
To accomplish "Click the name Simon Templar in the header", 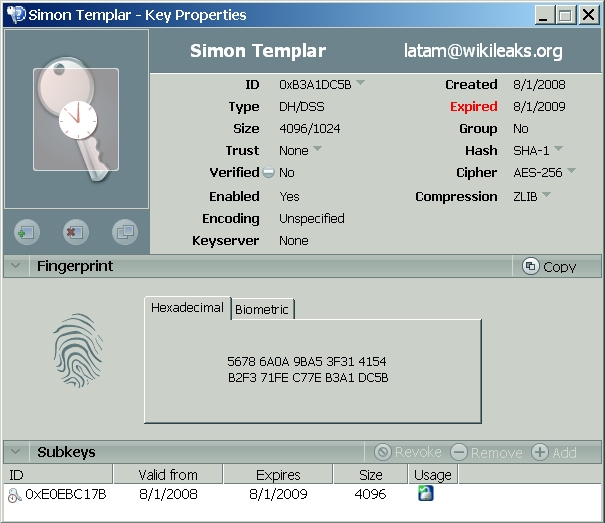I will point(258,51).
